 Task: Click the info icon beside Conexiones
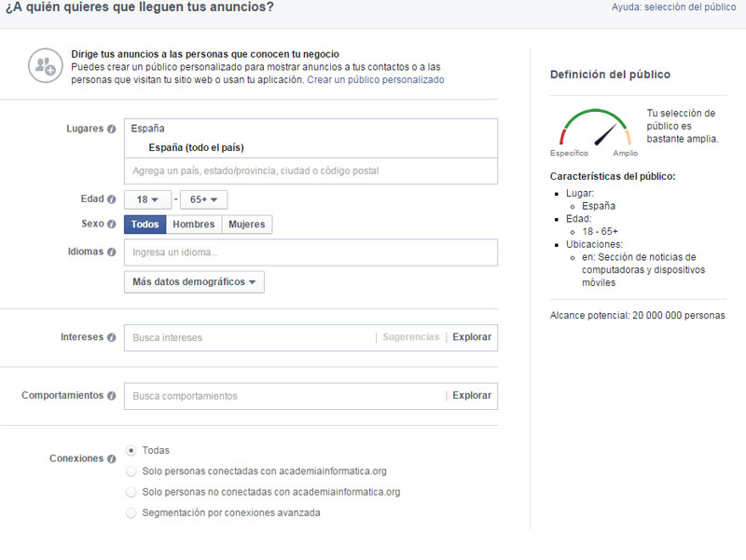[x=111, y=458]
